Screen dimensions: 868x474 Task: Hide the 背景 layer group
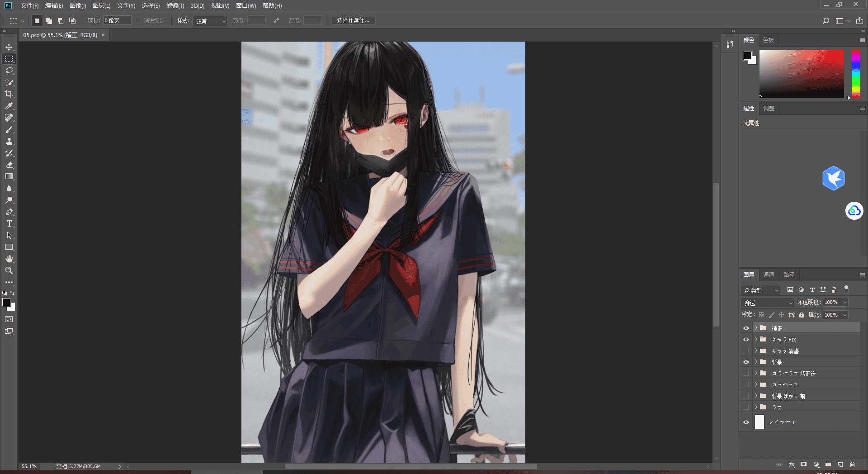(746, 362)
